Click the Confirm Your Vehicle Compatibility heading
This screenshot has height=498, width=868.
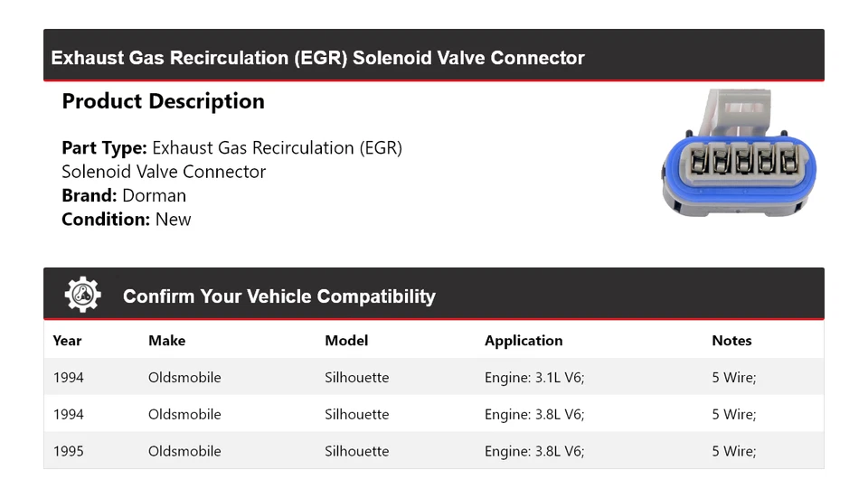(x=278, y=296)
